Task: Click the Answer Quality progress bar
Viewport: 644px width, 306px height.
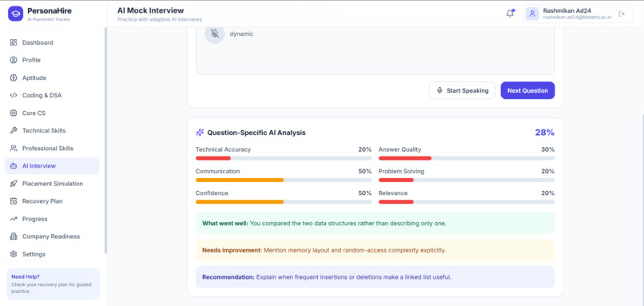Action: pos(467,158)
